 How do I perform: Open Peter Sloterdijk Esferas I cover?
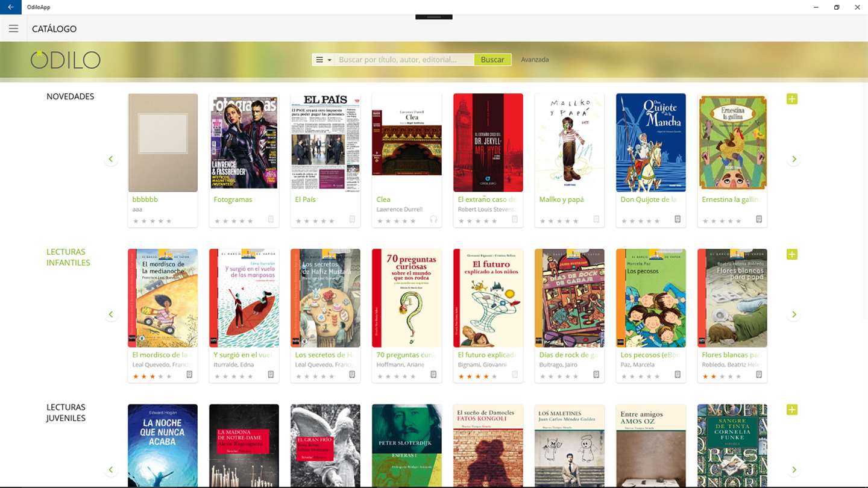pos(407,445)
